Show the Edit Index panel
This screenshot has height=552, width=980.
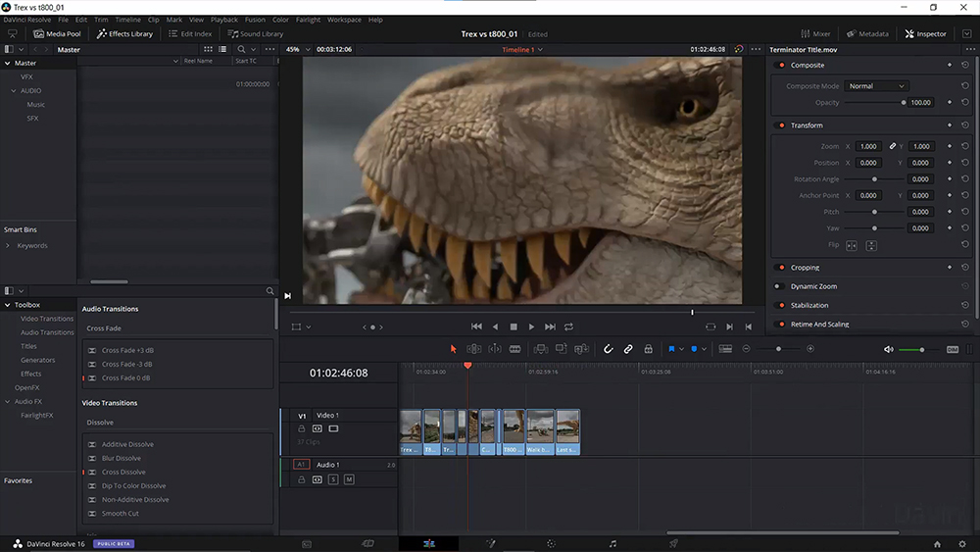point(190,33)
